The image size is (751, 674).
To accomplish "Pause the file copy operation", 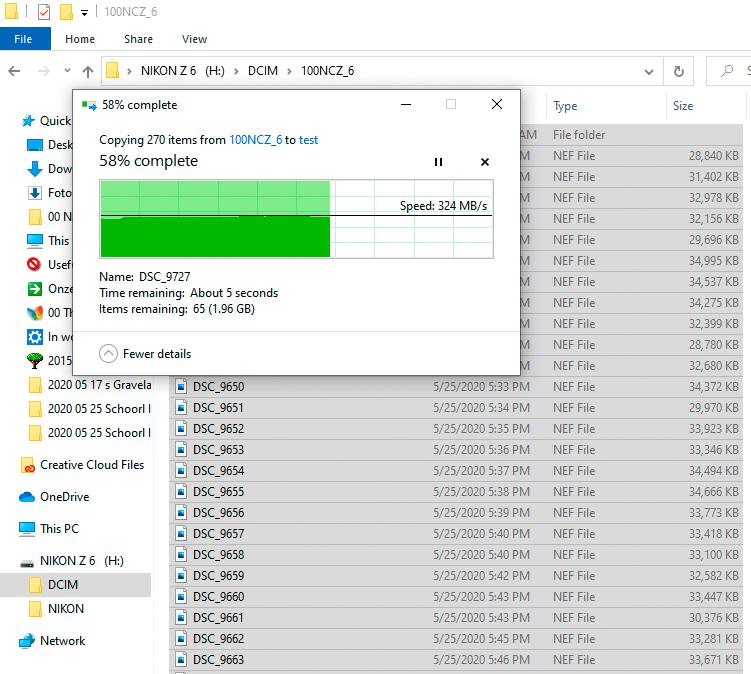I will pos(438,162).
